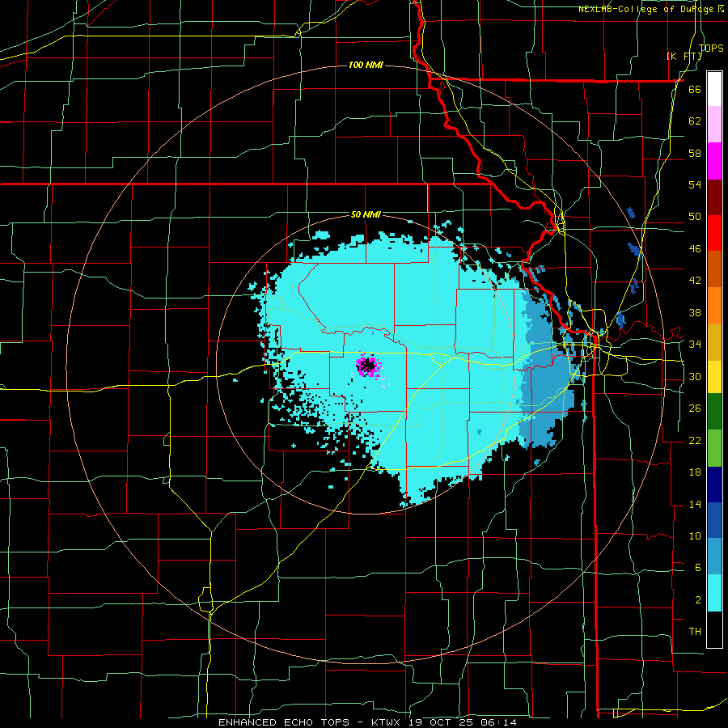Image resolution: width=728 pixels, height=728 pixels.
Task: Click the '14' legend value
Action: [695, 504]
